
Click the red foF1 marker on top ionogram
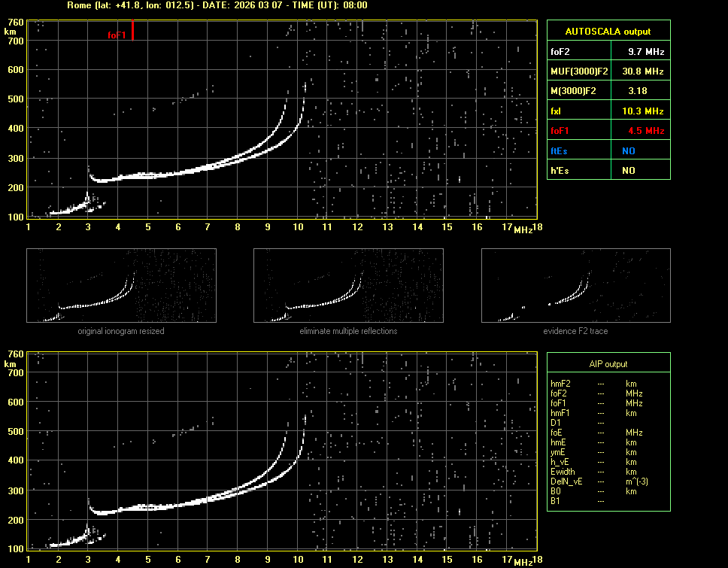click(132, 31)
